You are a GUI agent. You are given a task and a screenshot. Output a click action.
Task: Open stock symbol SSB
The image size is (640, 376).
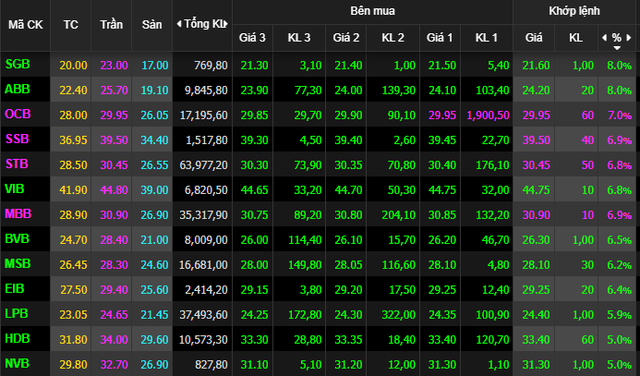(x=17, y=139)
